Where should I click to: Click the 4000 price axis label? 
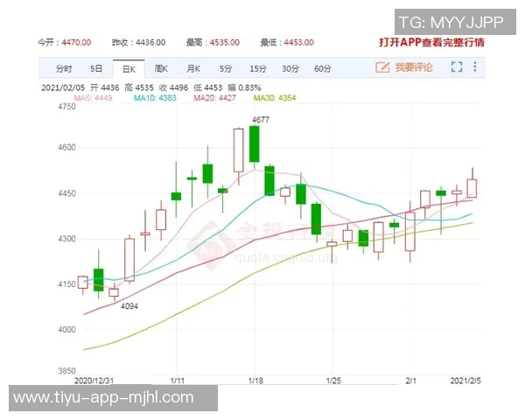click(x=67, y=330)
